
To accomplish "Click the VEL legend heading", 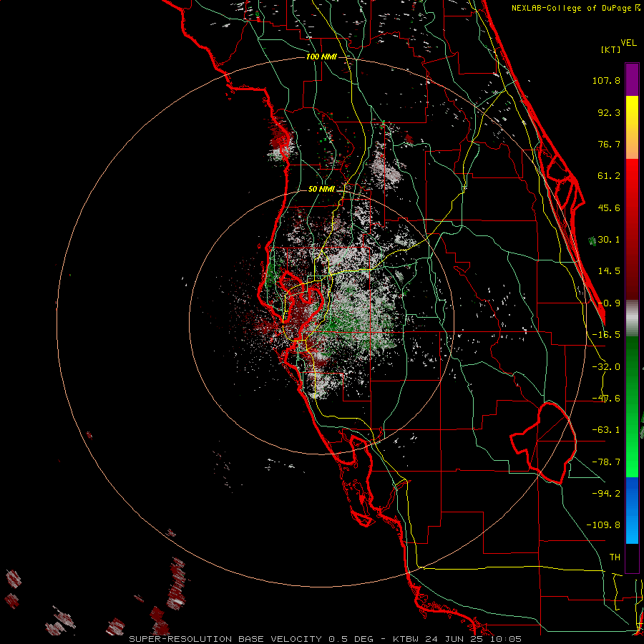I will click(x=628, y=43).
